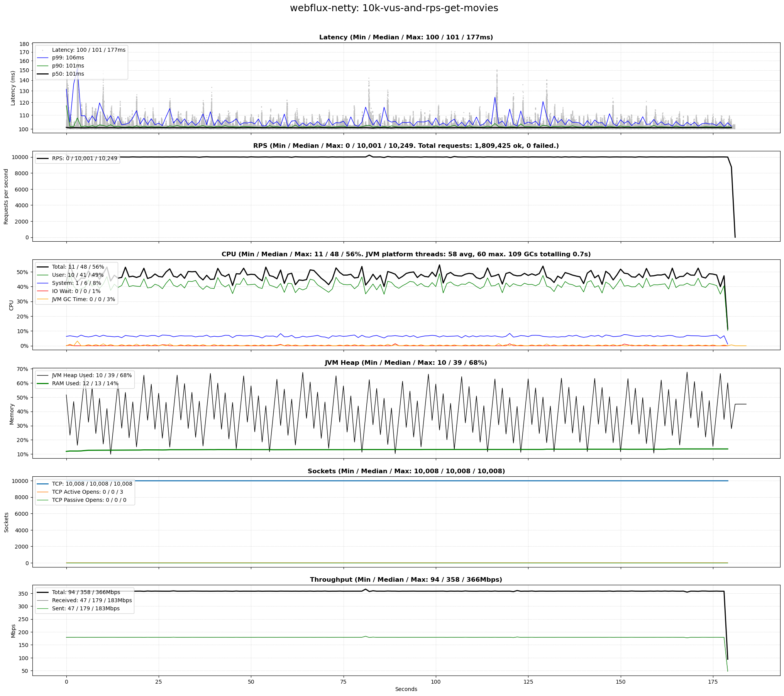Click Throughput Received legend entry
Screen dimensions: 784x696
coord(92,601)
